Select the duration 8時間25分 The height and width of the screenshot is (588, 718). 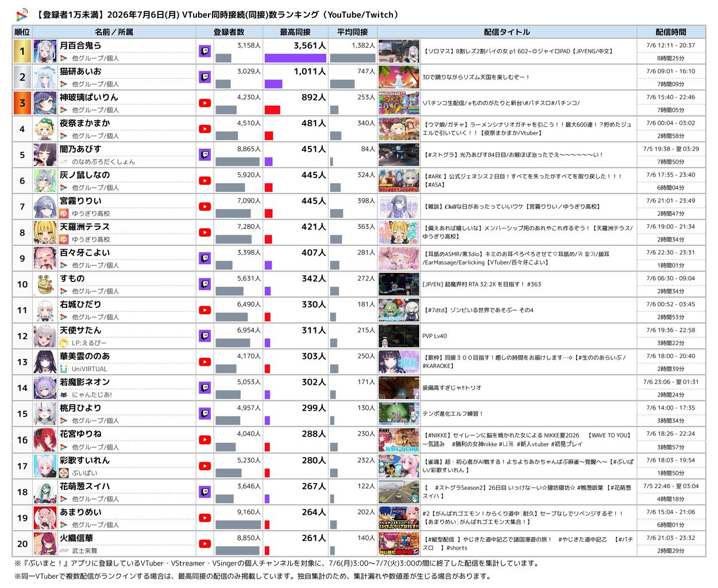pos(670,58)
